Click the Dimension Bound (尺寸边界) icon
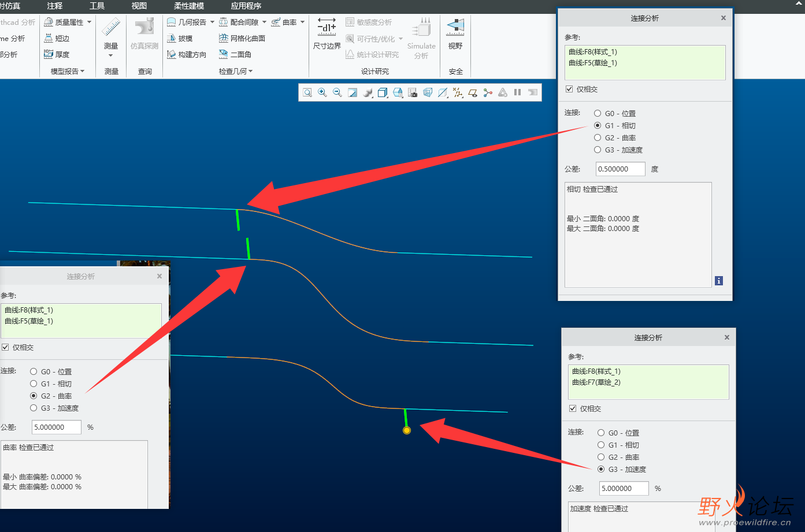Viewport: 805px width, 532px height. tap(327, 27)
